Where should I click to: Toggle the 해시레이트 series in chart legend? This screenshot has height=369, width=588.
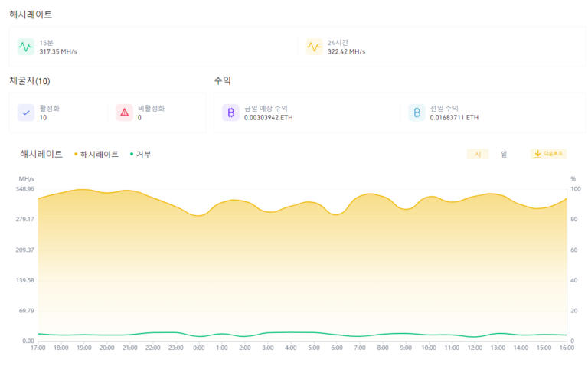pos(96,154)
